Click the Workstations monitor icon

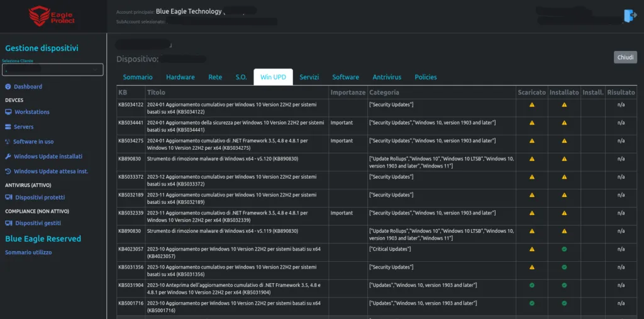[x=8, y=112]
